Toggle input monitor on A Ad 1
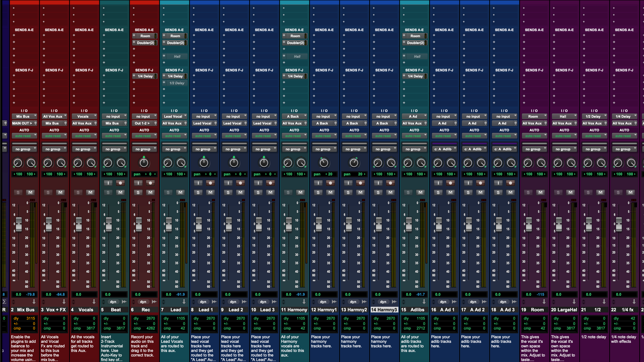Screen dimensions: 644x362 (438, 183)
